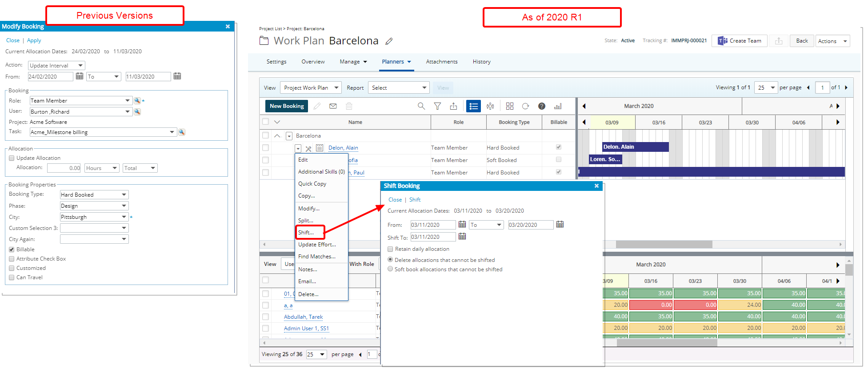Image resolution: width=868 pixels, height=372 pixels.
Task: Choose Update Effort... from the context menu
Action: click(317, 245)
